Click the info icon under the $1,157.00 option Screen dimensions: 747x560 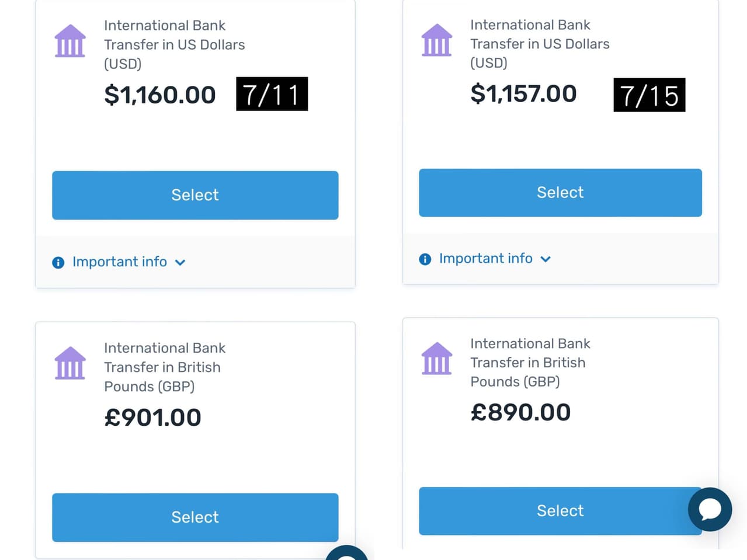425,259
